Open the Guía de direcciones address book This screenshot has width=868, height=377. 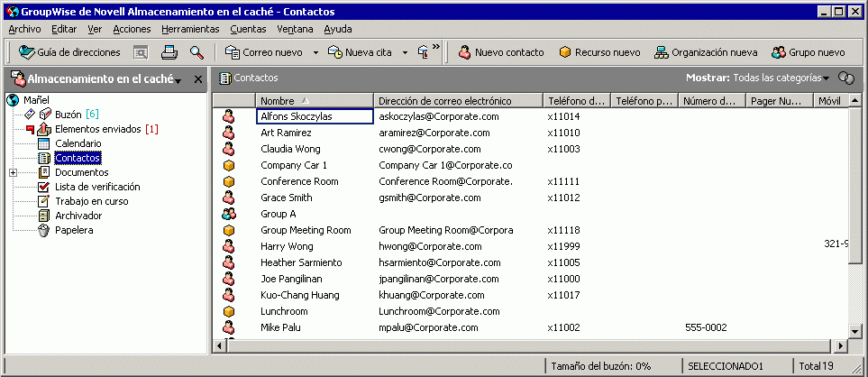[69, 52]
